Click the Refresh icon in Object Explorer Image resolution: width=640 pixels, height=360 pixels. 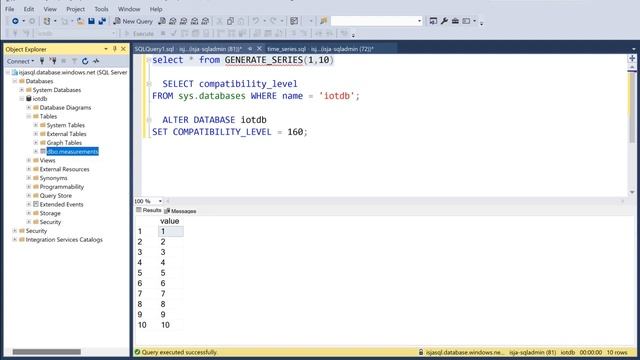click(x=85, y=61)
